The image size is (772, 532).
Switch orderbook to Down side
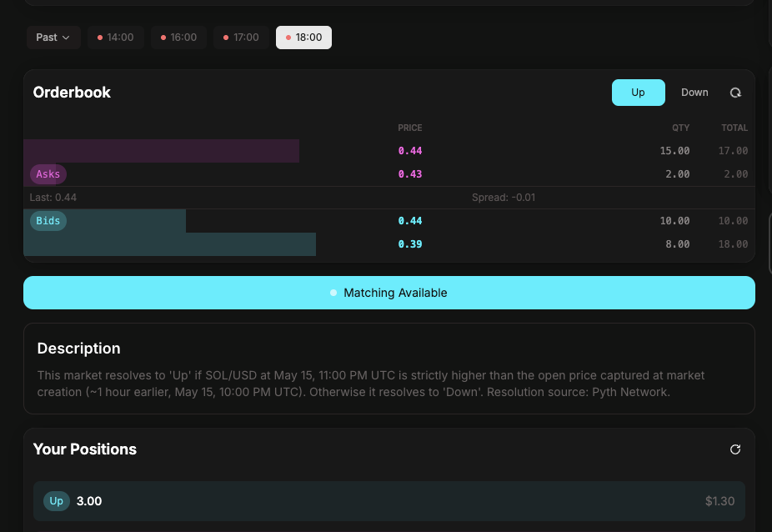pos(694,93)
